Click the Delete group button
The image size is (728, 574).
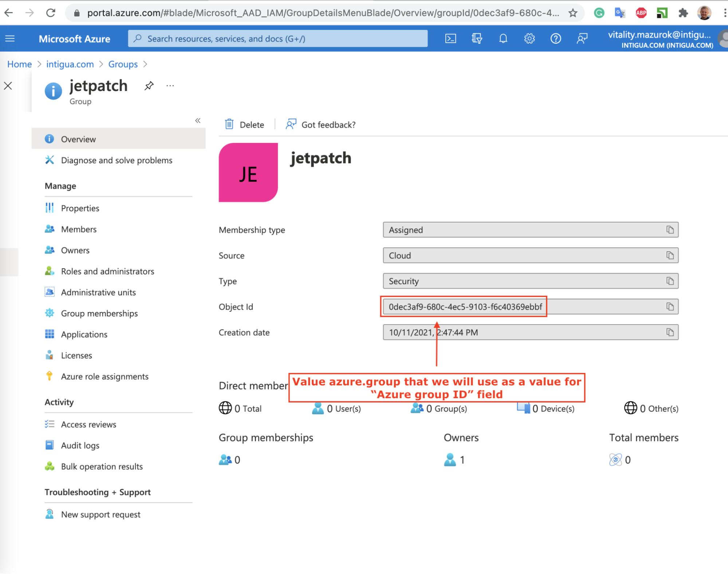[245, 125]
